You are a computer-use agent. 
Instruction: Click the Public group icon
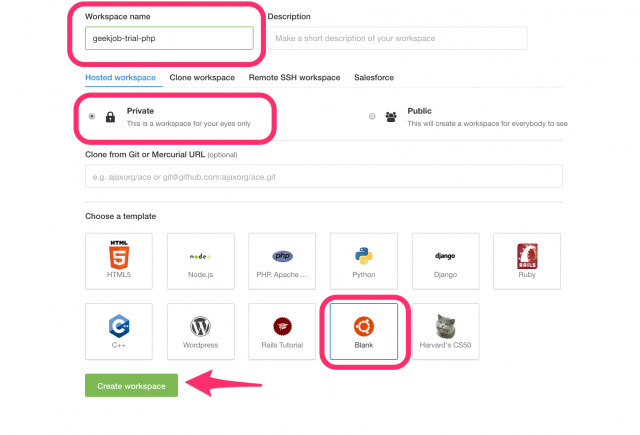(391, 117)
